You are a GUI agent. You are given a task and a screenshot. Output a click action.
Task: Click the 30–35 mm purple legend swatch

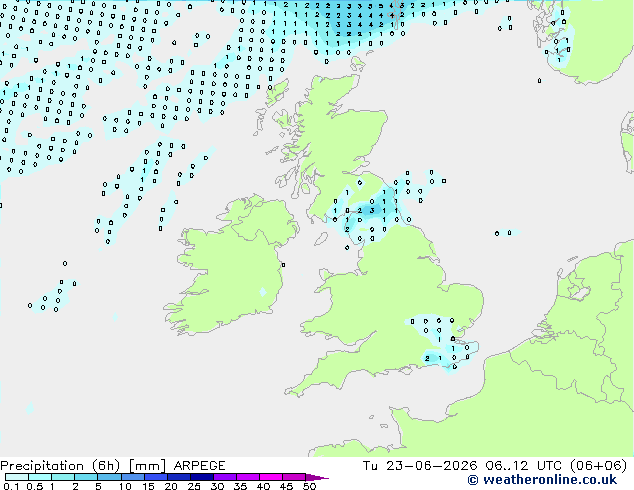click(x=225, y=477)
